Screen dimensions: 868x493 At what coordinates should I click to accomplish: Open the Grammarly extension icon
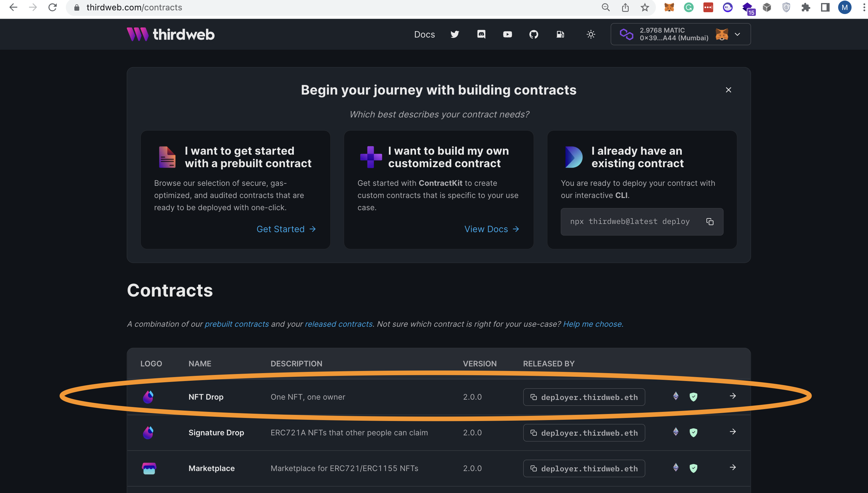point(689,7)
